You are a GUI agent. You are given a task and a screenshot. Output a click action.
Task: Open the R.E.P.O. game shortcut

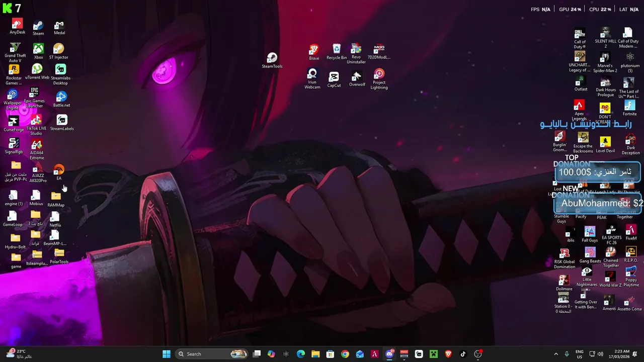tap(631, 255)
